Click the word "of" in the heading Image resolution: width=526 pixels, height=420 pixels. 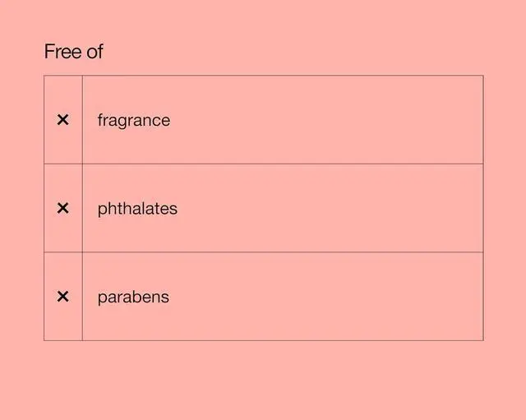pos(95,52)
